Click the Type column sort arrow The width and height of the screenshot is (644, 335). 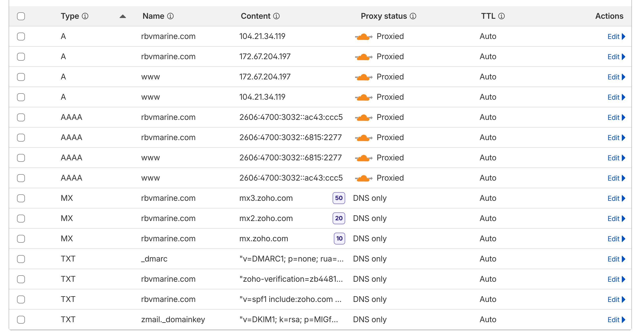(x=123, y=17)
